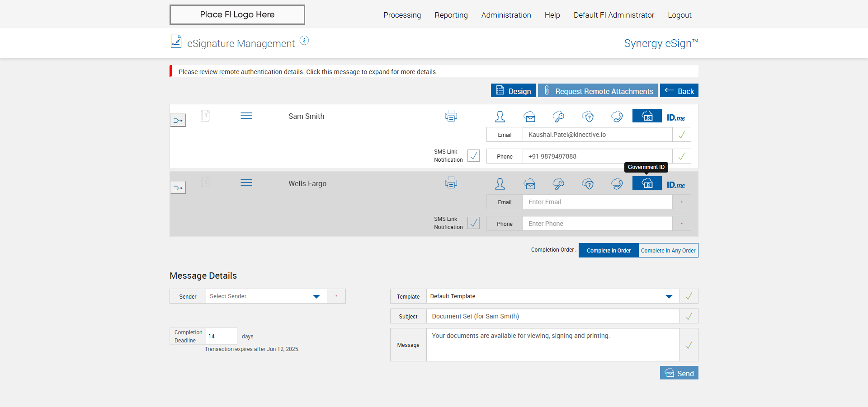Select Government ID icon for Wells Fargo
The width and height of the screenshot is (868, 407).
point(647,183)
